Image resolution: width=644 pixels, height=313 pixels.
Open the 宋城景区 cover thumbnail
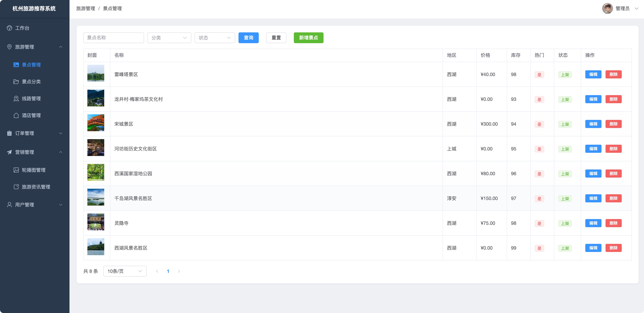96,123
